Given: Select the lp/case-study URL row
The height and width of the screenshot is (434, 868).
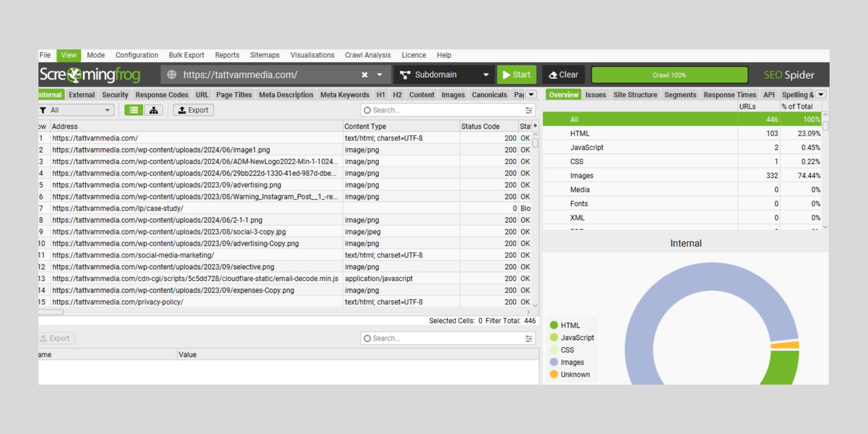Looking at the screenshot, I should (x=285, y=208).
